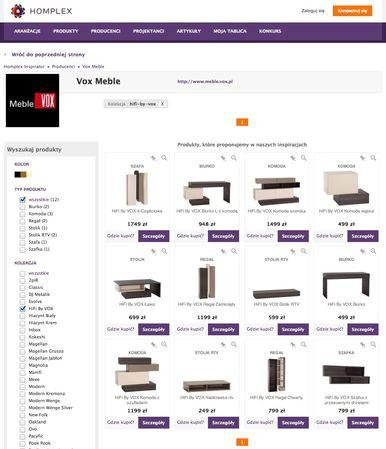Uncheck the wszystkie (12) product type checkbox
The height and width of the screenshot is (449, 386).
click(22, 200)
